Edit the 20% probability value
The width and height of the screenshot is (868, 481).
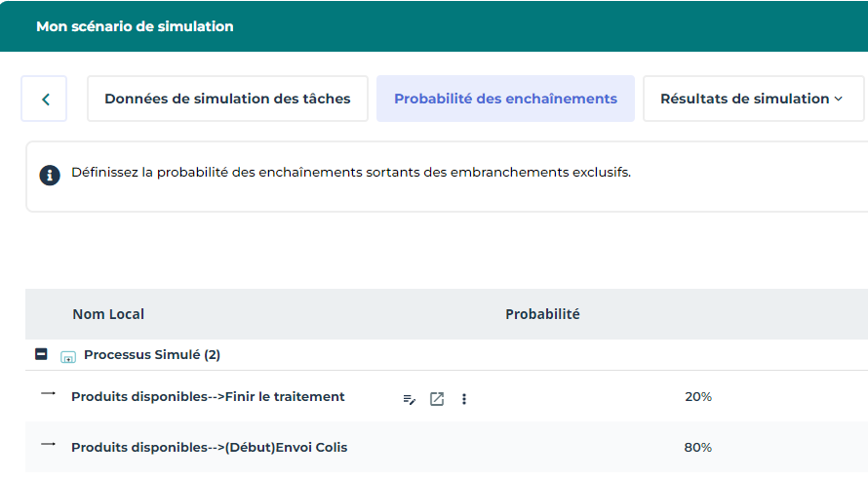coord(697,397)
